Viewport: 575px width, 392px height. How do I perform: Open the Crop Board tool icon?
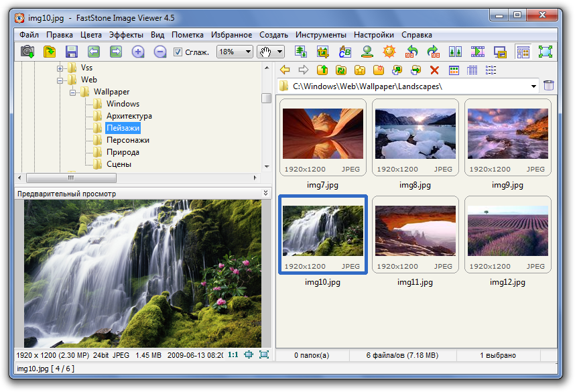point(323,52)
